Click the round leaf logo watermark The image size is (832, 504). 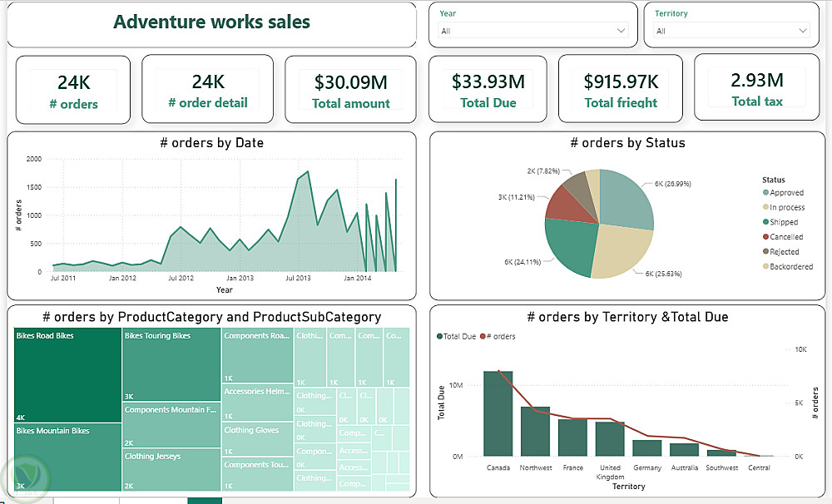pyautogui.click(x=26, y=477)
